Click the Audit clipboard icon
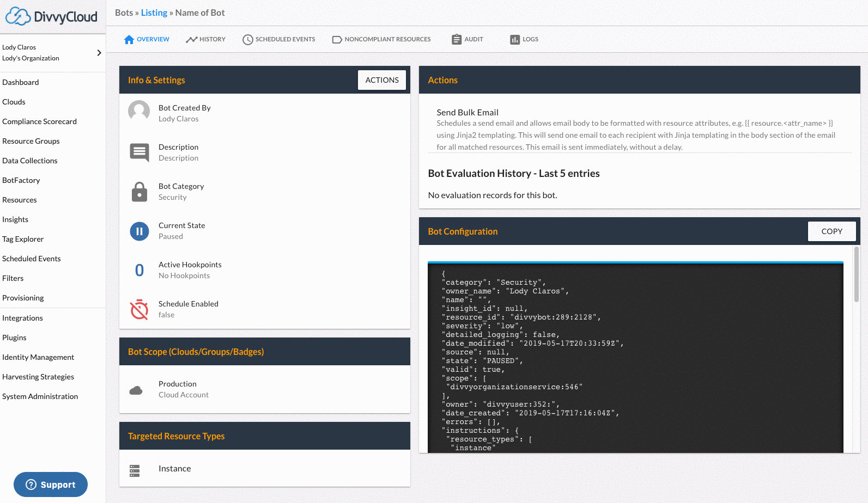The image size is (868, 503). point(457,39)
